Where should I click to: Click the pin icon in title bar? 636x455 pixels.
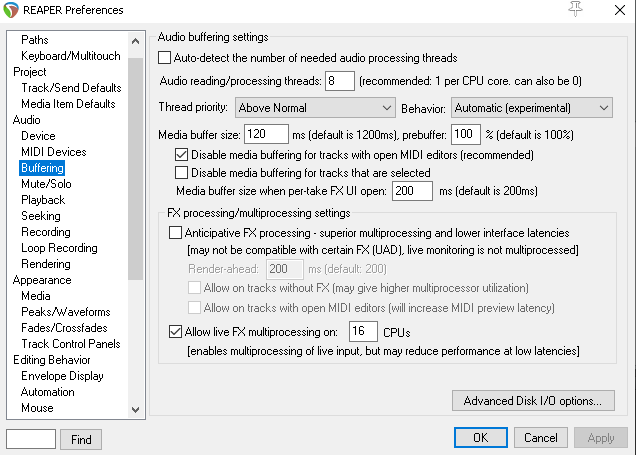coord(575,9)
